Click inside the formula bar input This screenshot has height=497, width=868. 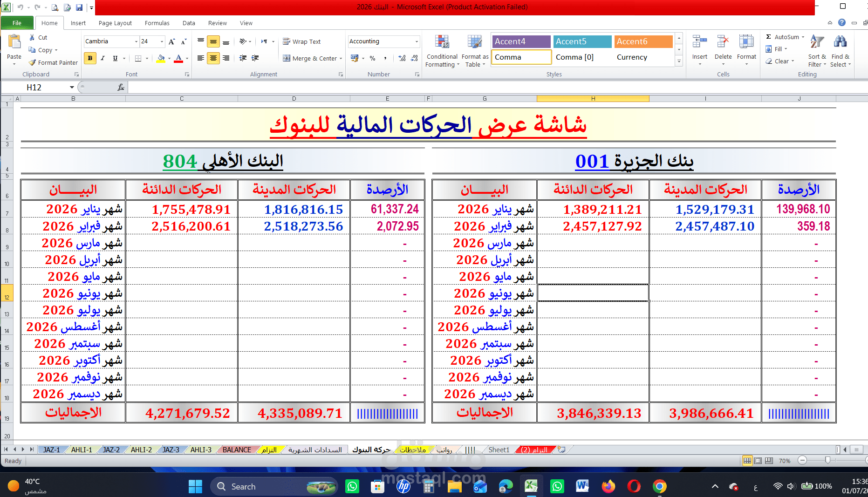[497, 87]
